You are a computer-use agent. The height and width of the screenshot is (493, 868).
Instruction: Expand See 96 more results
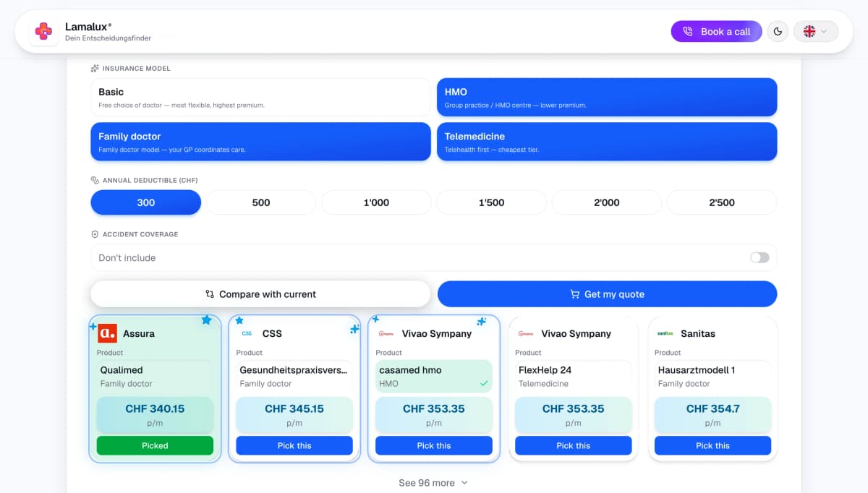coord(433,483)
